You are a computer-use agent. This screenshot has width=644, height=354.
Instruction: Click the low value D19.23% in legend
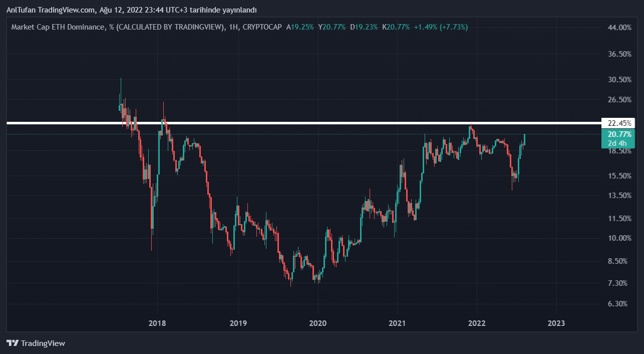[364, 27]
